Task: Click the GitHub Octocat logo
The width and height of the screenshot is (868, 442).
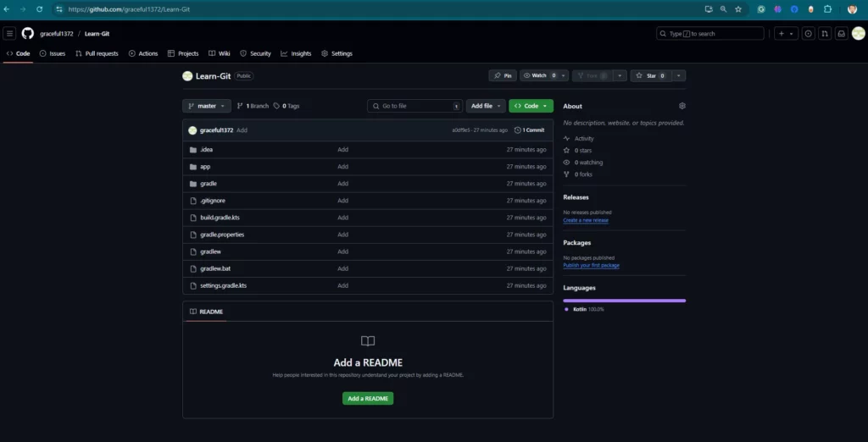Action: point(28,34)
